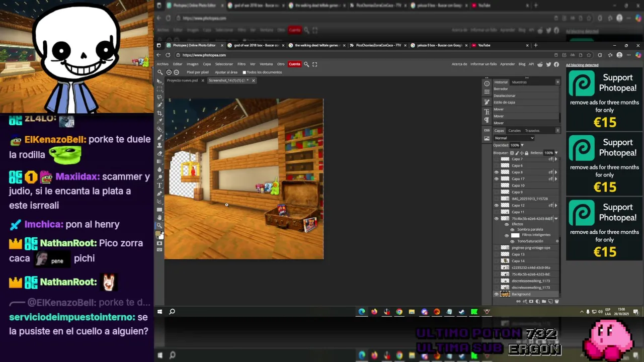
Task: Switch to Proyecto nuevo.psd document tab
Action: pyautogui.click(x=182, y=80)
